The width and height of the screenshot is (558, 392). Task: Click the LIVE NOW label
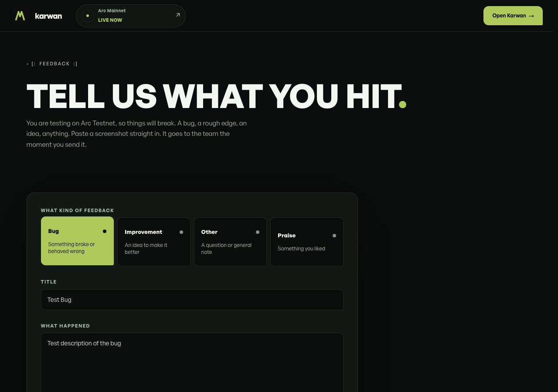pyautogui.click(x=110, y=20)
